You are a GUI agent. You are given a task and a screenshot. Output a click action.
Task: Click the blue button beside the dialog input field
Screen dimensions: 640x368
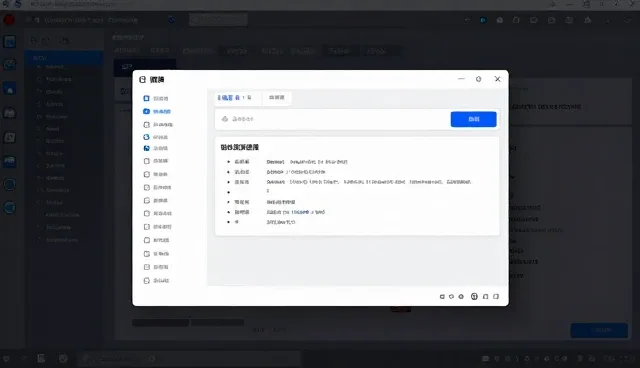(473, 119)
